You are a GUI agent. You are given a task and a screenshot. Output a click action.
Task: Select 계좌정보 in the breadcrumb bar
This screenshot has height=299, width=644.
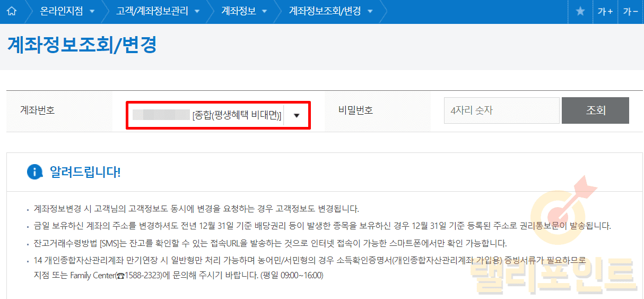238,11
